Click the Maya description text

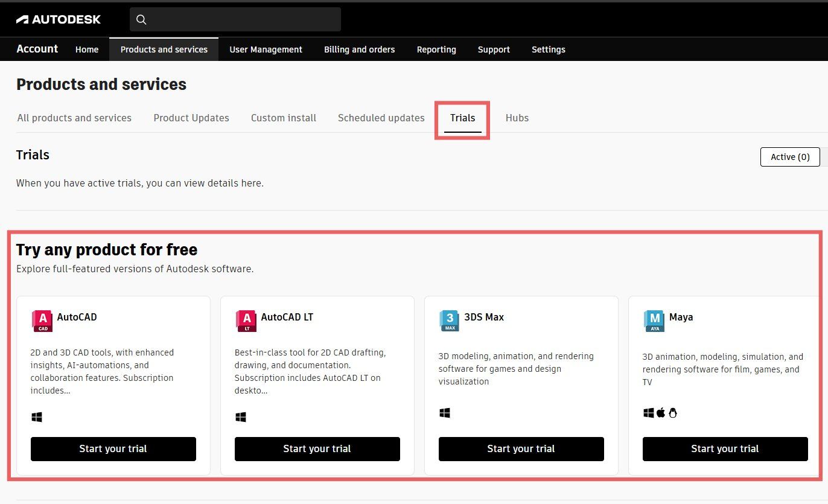click(x=723, y=369)
